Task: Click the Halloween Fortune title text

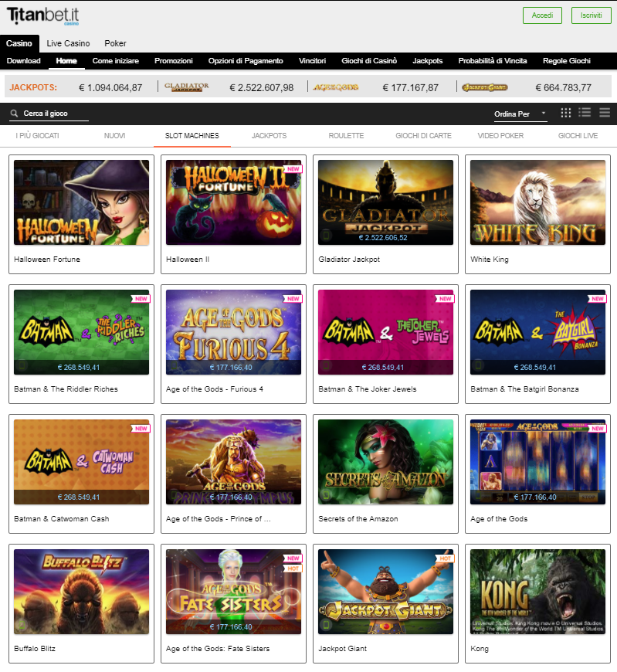Action: (47, 260)
